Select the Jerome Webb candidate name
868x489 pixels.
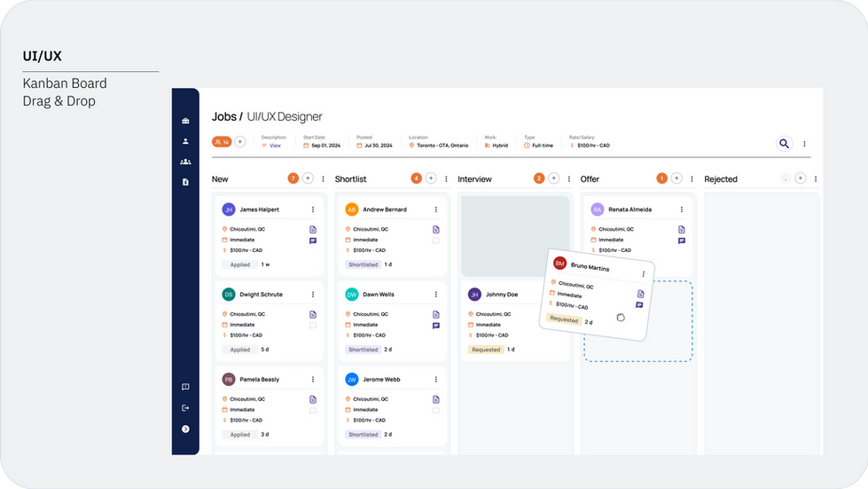click(x=381, y=379)
